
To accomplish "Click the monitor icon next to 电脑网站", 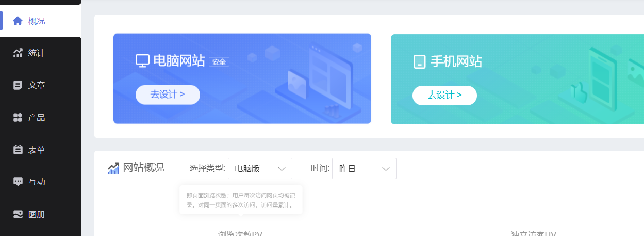I will (x=142, y=61).
